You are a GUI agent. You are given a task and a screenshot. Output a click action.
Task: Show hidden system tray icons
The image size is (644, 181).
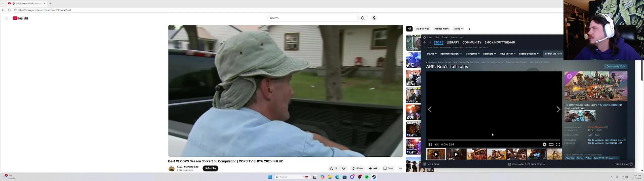(x=611, y=177)
